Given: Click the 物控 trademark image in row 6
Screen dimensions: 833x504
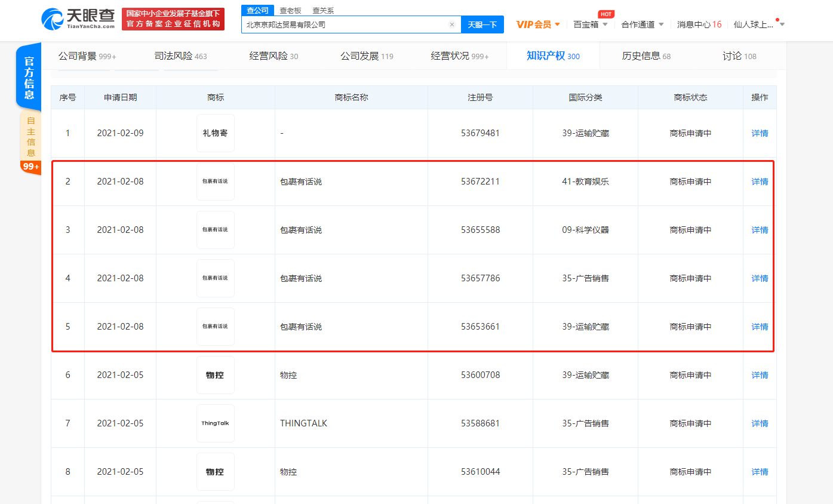Looking at the screenshot, I should (x=215, y=375).
